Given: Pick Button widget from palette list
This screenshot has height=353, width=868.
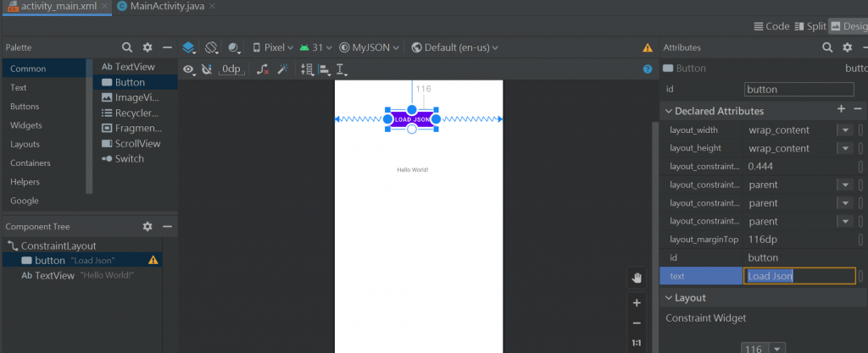Looking at the screenshot, I should [135, 82].
